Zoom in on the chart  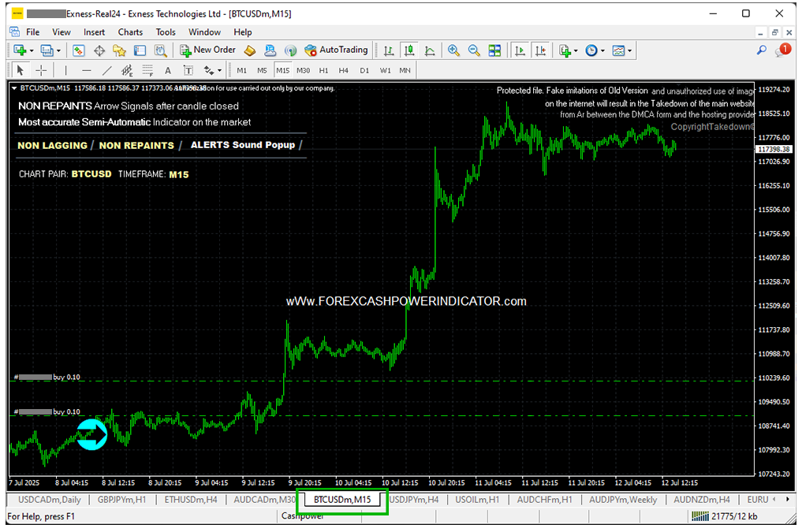pyautogui.click(x=453, y=50)
